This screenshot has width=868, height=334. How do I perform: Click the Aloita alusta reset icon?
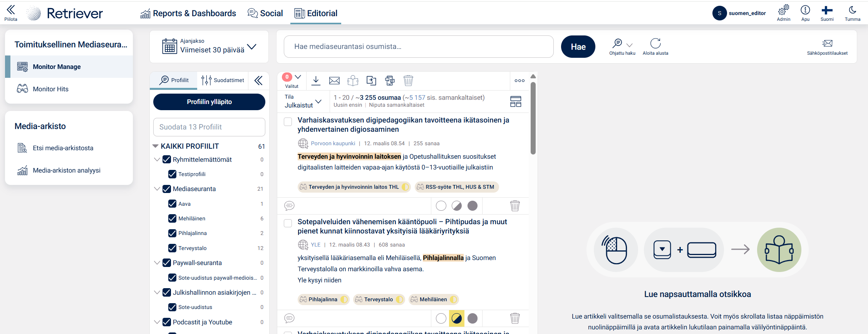tap(655, 47)
